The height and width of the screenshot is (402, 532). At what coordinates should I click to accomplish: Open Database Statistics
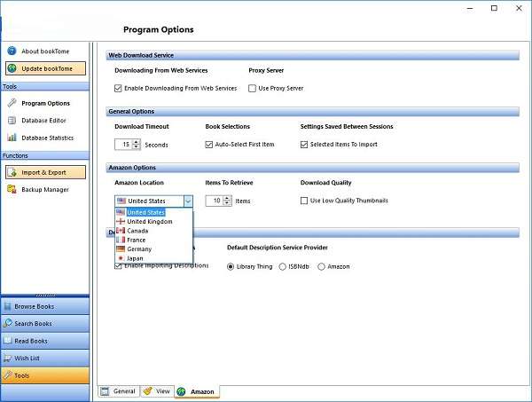coord(45,138)
